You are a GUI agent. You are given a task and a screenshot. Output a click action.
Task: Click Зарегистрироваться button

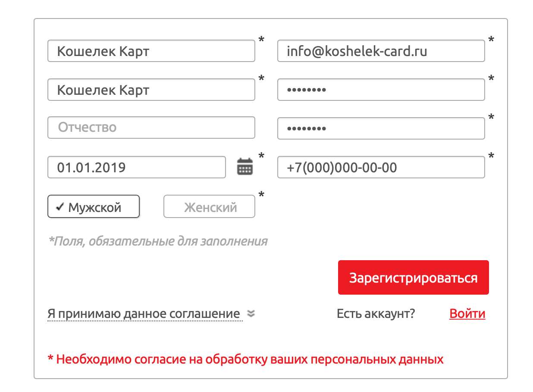[x=413, y=277]
